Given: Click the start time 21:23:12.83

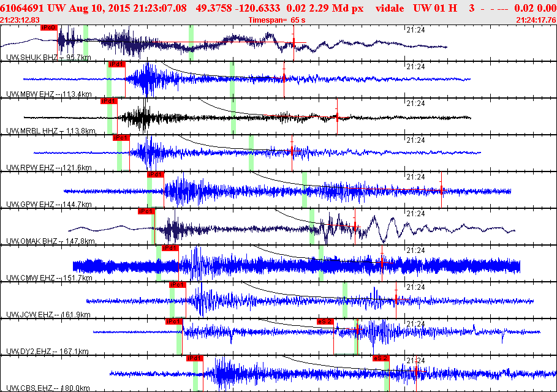Looking at the screenshot, I should pos(20,20).
